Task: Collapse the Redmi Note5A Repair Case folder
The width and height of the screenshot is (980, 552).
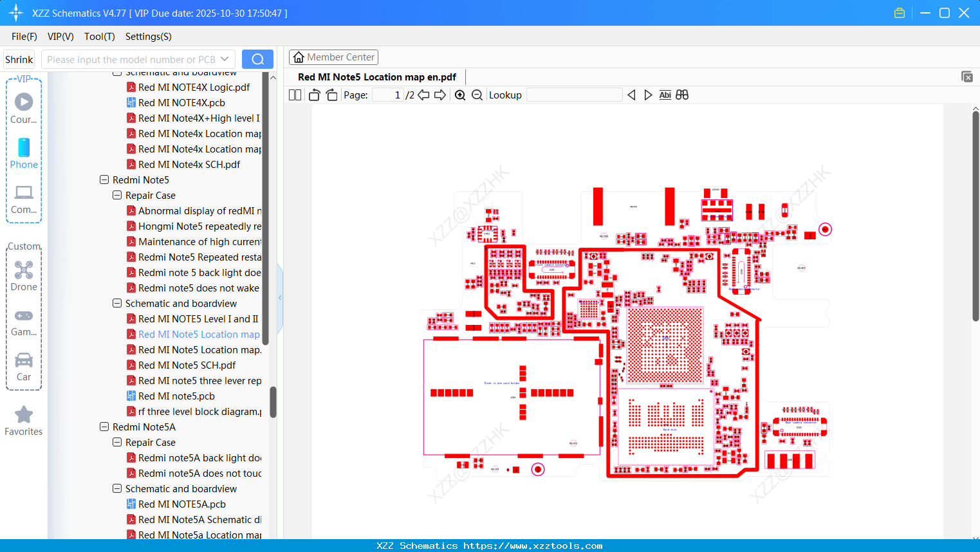Action: pos(117,443)
